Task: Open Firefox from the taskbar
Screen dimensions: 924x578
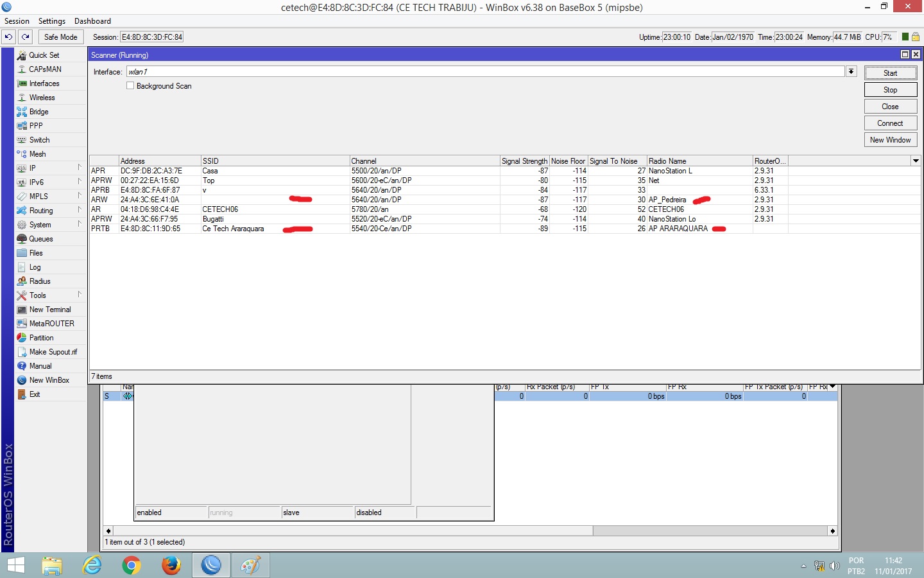Action: [171, 565]
